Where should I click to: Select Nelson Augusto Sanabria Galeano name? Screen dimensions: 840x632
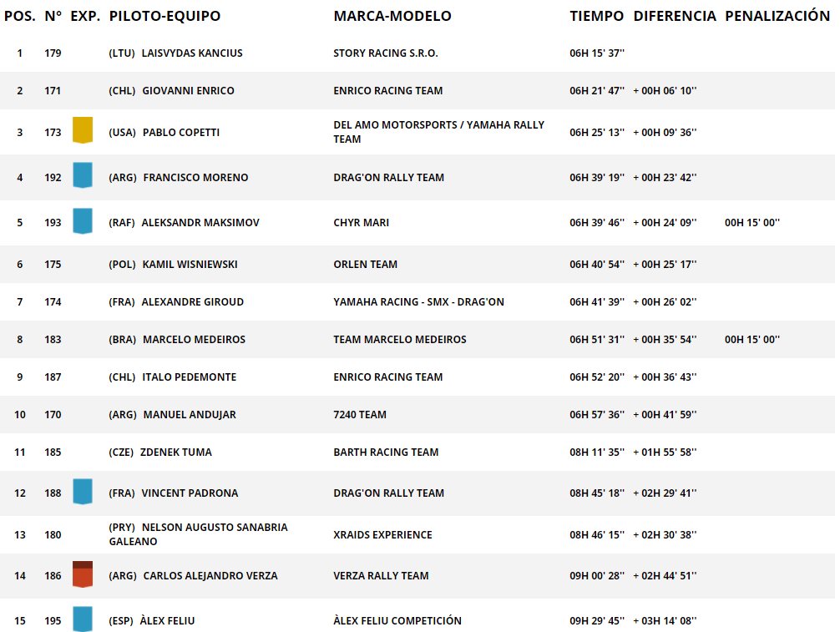tap(198, 534)
